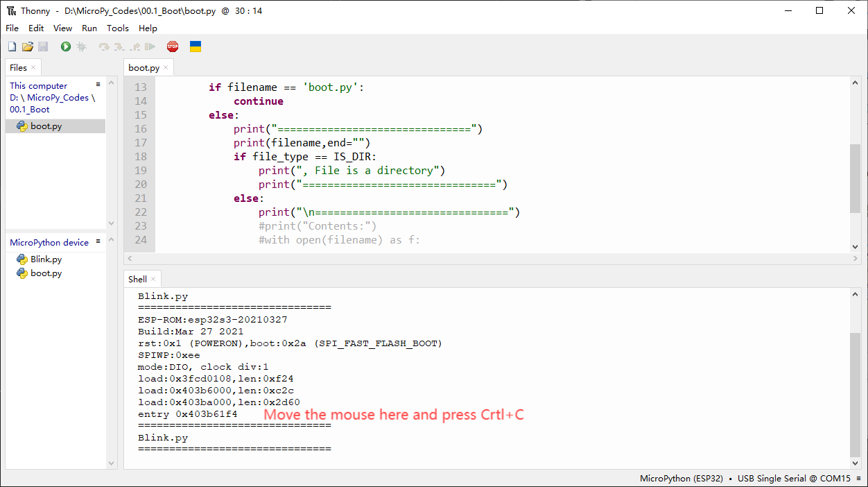Close the Shell panel tab
Screen dimensions: 868x487
[x=153, y=279]
